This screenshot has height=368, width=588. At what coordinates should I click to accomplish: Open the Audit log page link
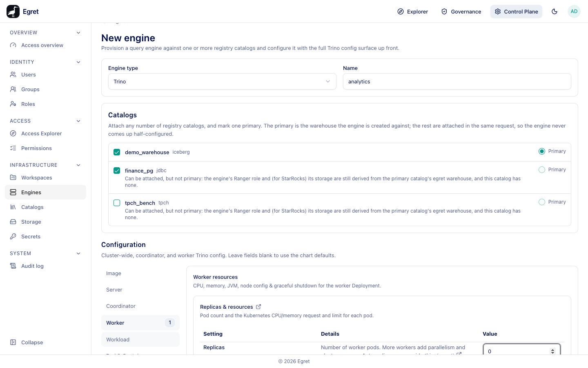point(45,266)
